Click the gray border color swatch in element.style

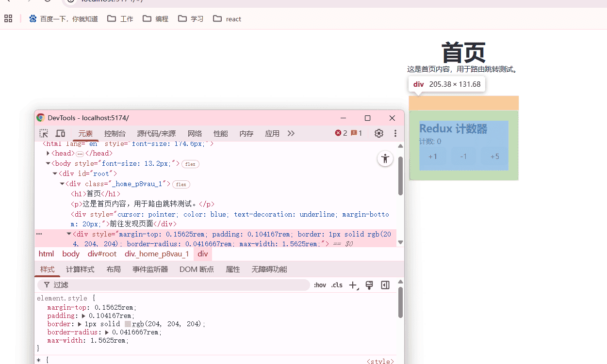click(128, 324)
